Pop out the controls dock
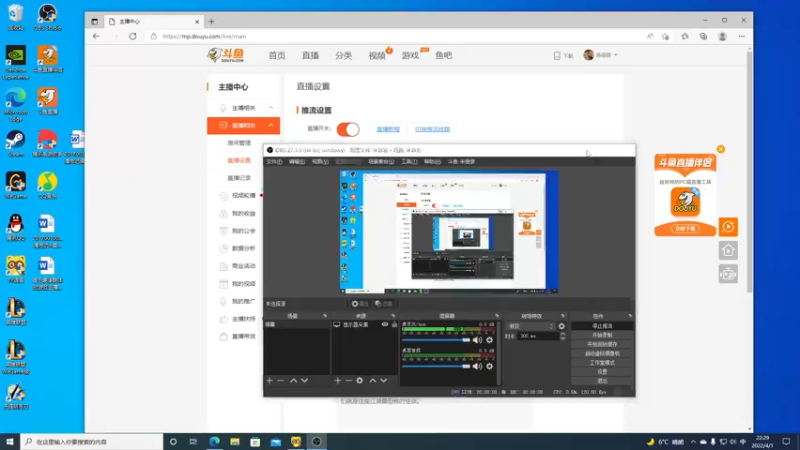Screen dimensions: 800x450 point(630,316)
